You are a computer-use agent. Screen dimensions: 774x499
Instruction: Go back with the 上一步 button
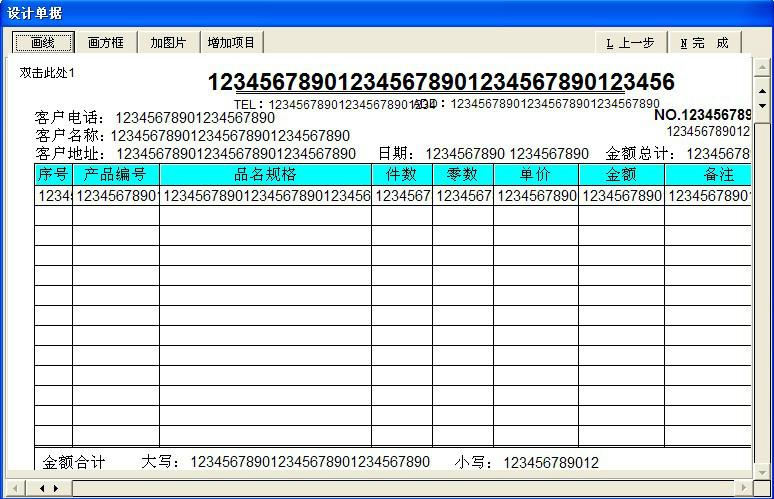click(x=630, y=43)
